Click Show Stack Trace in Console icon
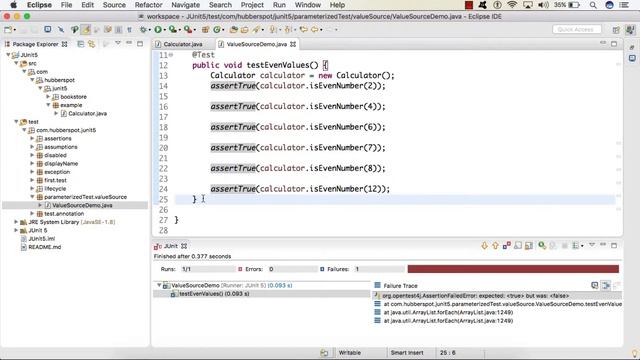The width and height of the screenshot is (640, 360). tap(595, 285)
